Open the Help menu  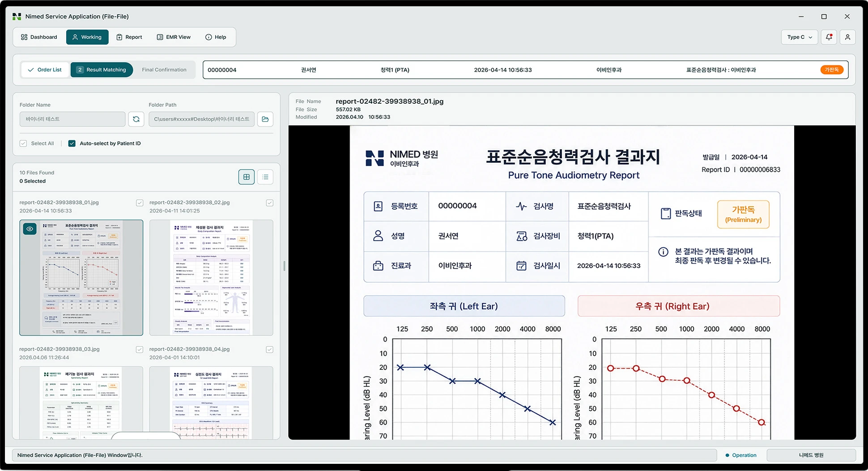click(216, 37)
